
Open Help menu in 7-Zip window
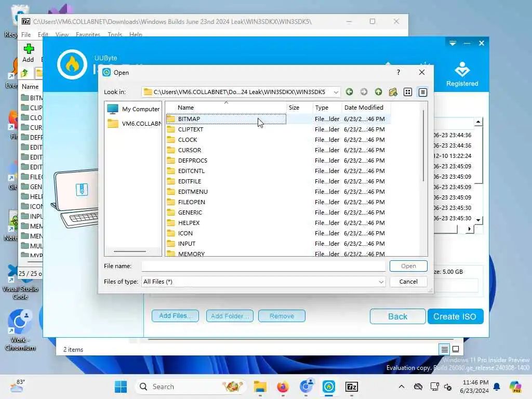pyautogui.click(x=136, y=35)
